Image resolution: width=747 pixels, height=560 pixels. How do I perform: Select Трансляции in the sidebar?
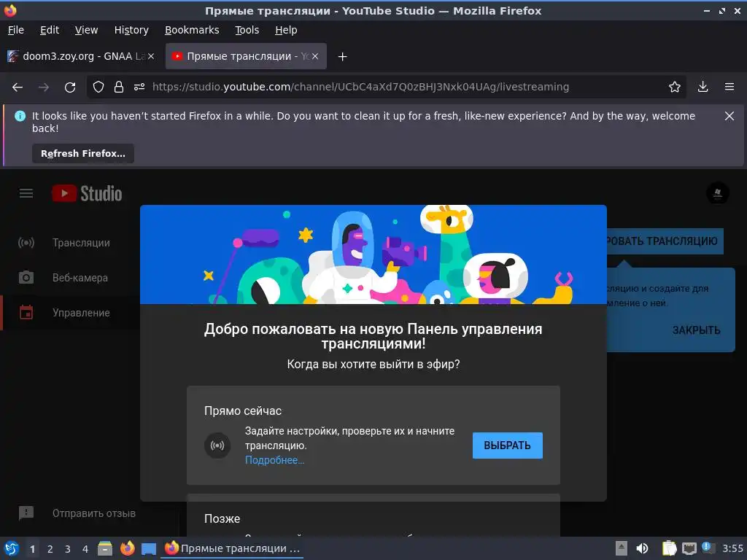(71, 243)
